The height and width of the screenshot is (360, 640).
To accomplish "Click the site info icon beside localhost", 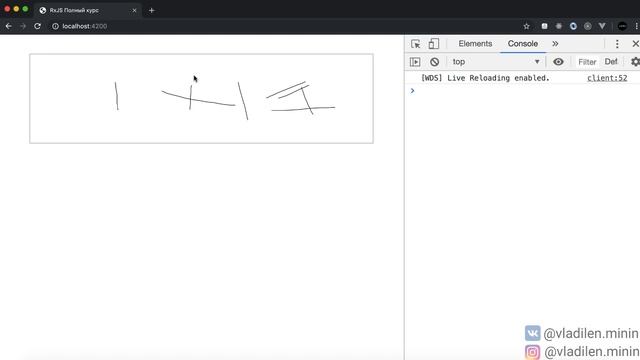I will 55,26.
